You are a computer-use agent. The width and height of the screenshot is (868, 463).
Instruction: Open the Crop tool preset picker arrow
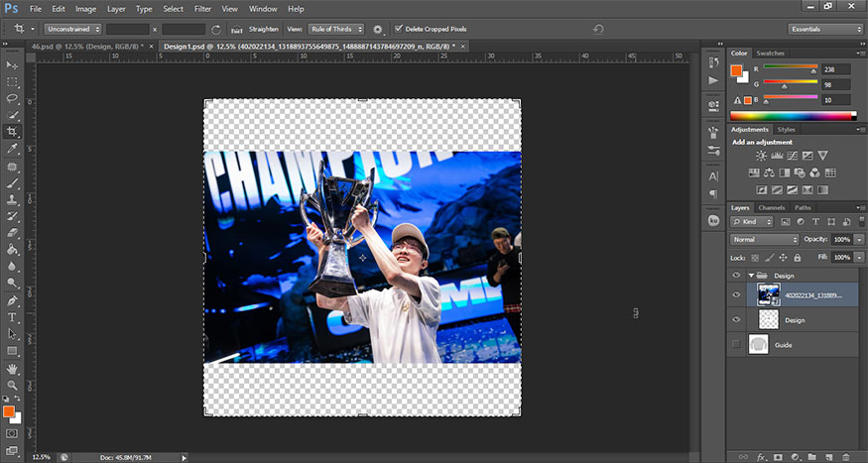(33, 29)
